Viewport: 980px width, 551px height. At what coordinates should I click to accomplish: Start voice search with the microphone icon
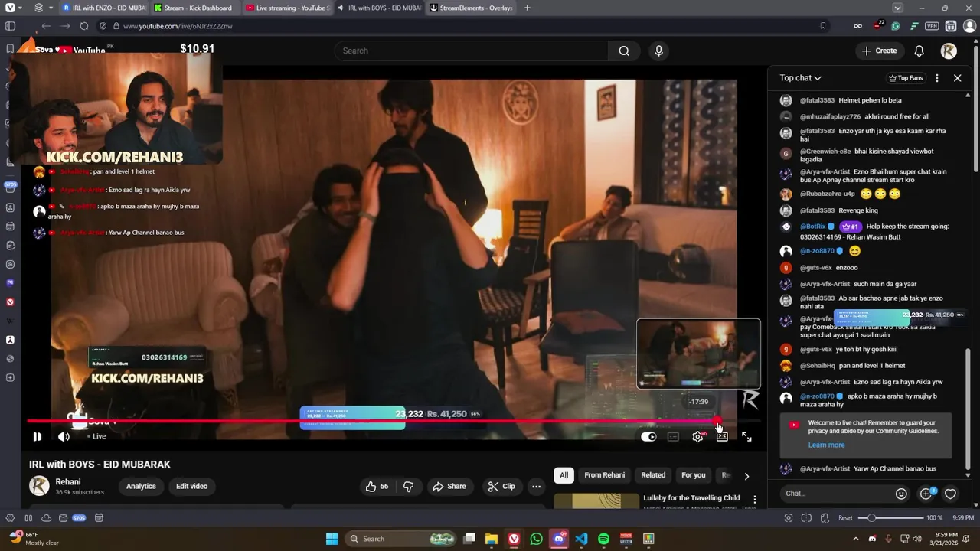658,51
